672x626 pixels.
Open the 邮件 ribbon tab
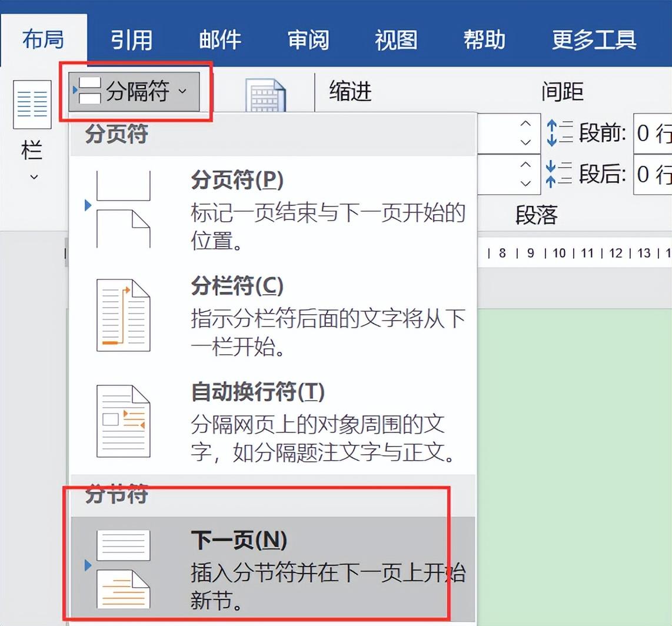(x=220, y=40)
